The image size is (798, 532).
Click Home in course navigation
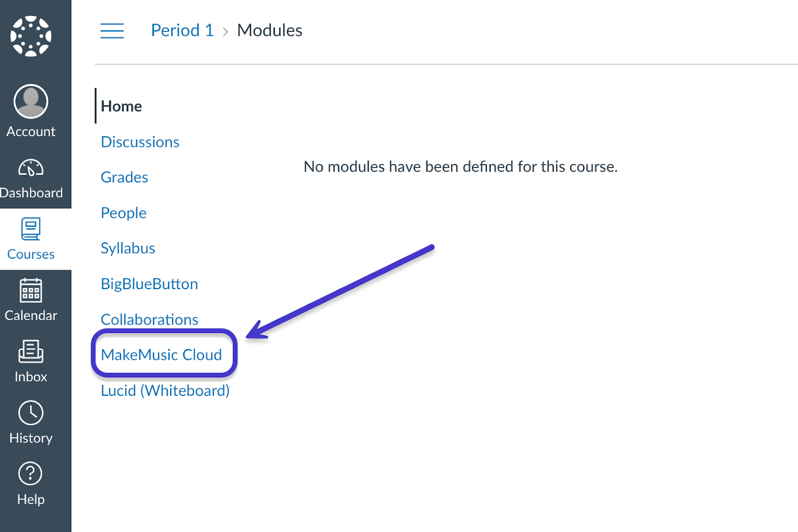coord(121,106)
